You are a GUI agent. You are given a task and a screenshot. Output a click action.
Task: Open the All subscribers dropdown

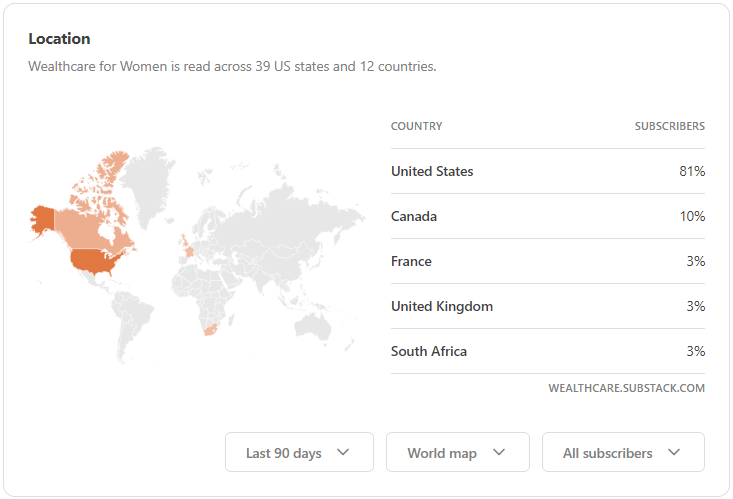623,452
